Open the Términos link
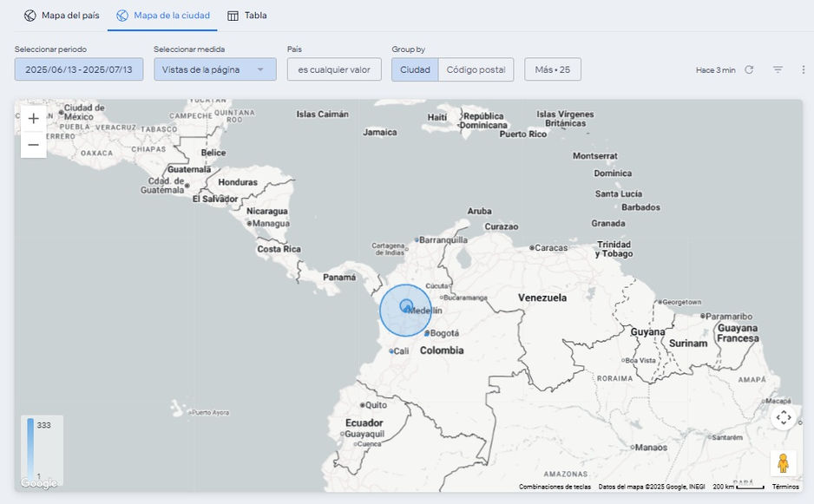Viewport: 814px width, 504px height. 784,487
